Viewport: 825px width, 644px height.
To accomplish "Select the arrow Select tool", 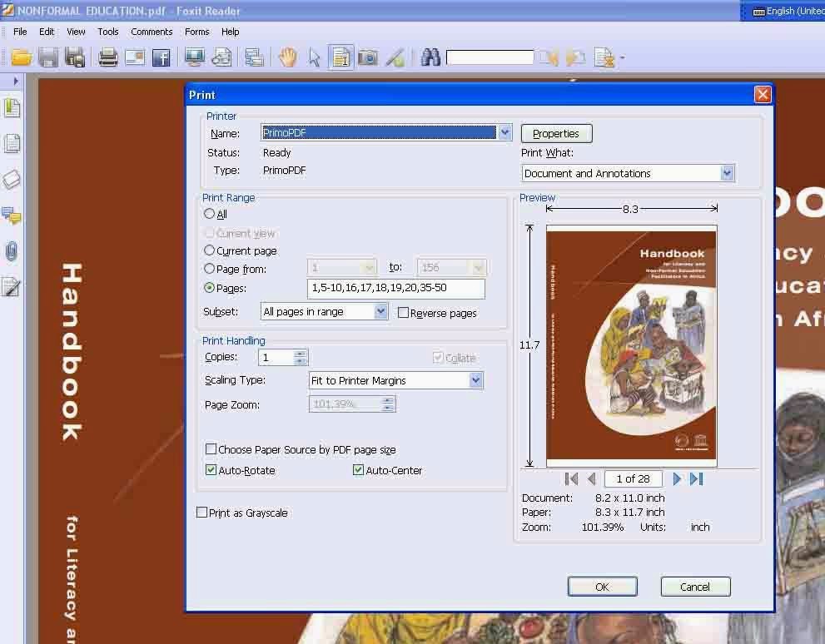I will pos(315,57).
